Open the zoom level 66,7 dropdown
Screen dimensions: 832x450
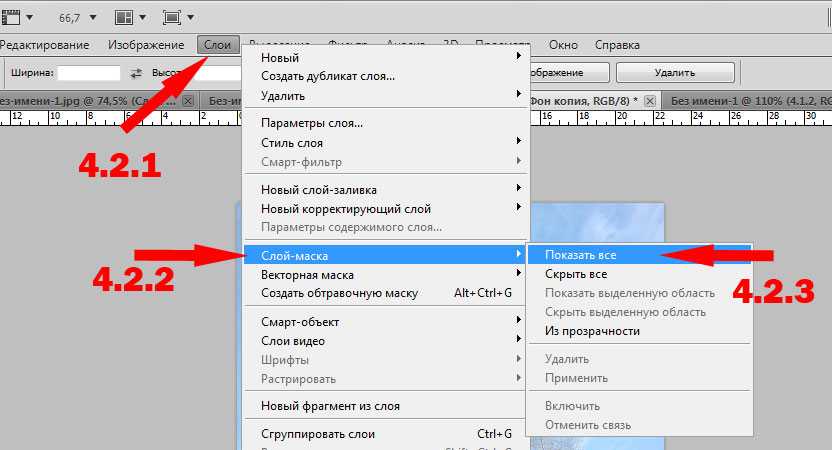pos(93,18)
